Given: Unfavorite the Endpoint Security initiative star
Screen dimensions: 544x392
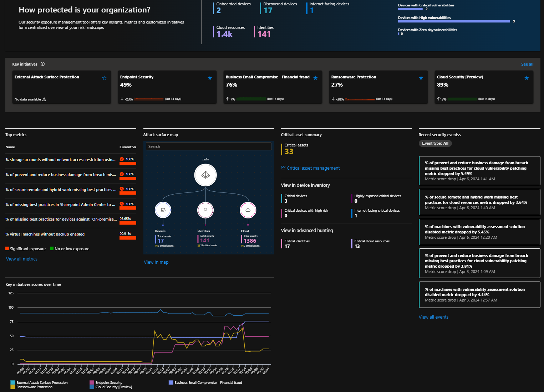Looking at the screenshot, I should click(x=210, y=78).
